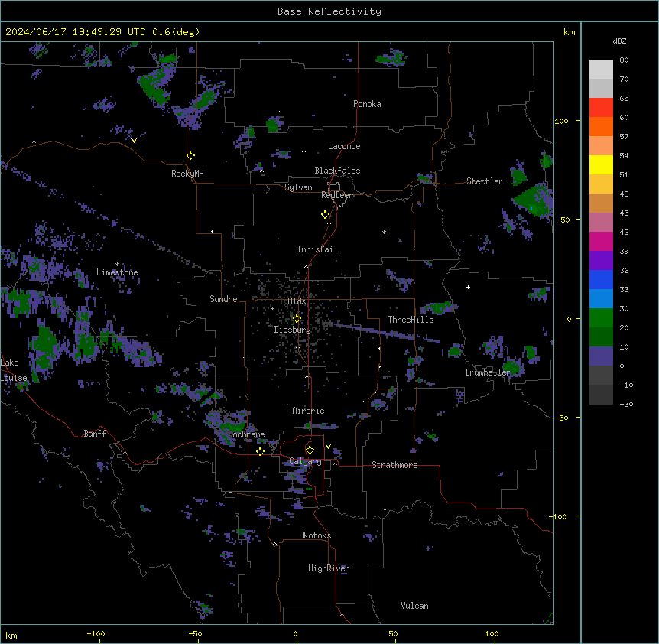Click the green echo cell east of Stettler
Viewport: 659px width, 644px height.
pos(534,201)
